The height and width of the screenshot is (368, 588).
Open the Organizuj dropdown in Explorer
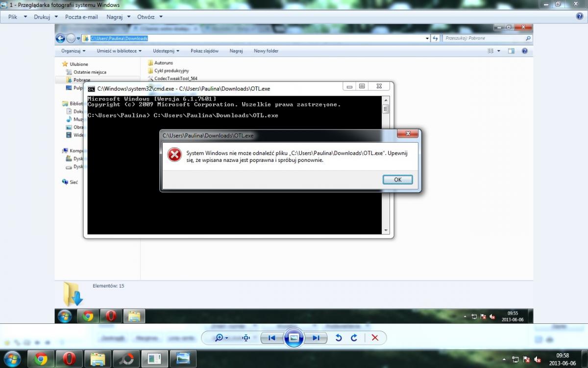click(73, 51)
